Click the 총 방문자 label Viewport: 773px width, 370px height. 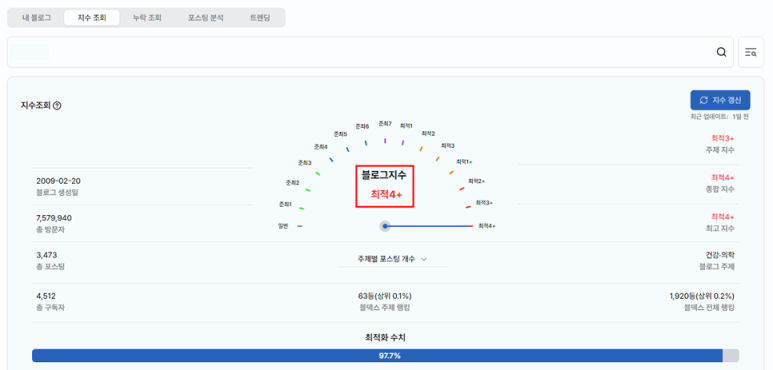(x=50, y=230)
